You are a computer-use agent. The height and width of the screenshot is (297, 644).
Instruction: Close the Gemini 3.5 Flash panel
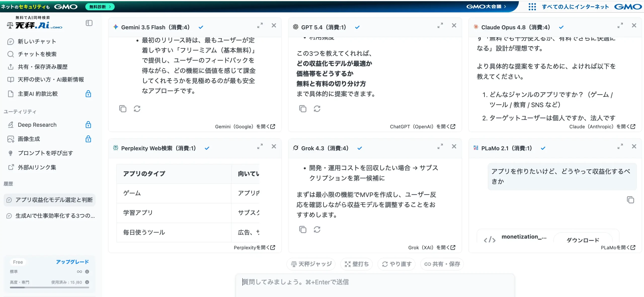point(274,25)
